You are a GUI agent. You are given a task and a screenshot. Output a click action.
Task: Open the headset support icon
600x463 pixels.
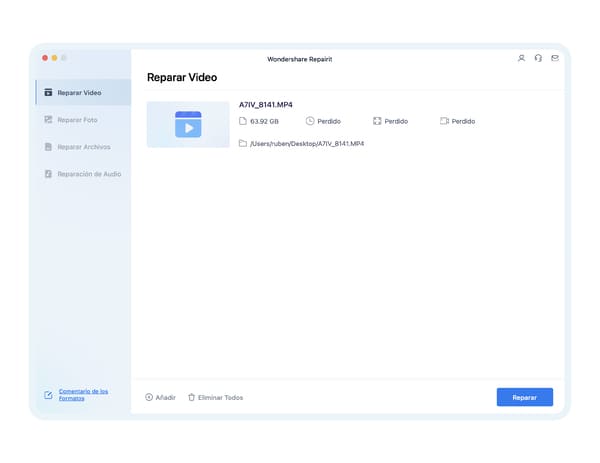538,58
